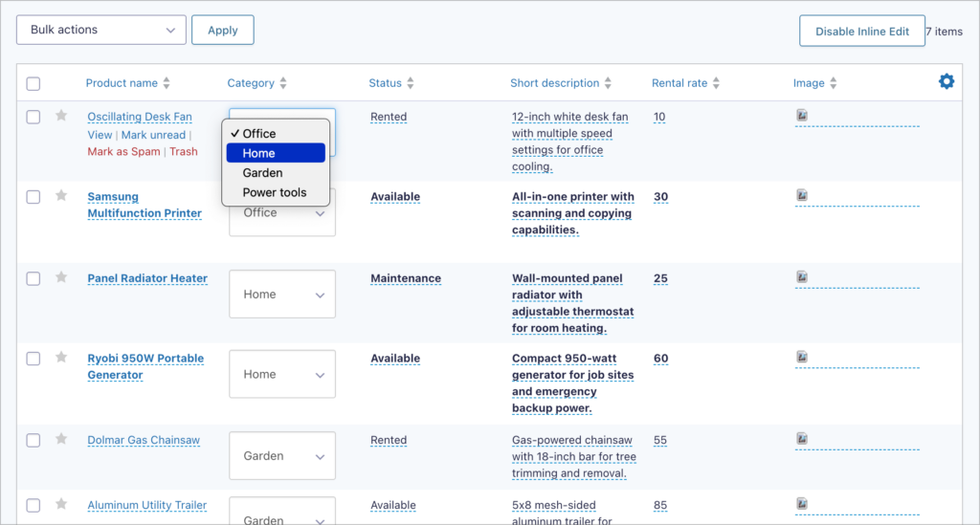
Task: Edit Maintenance status of Panel Radiator Heater
Action: (x=406, y=278)
